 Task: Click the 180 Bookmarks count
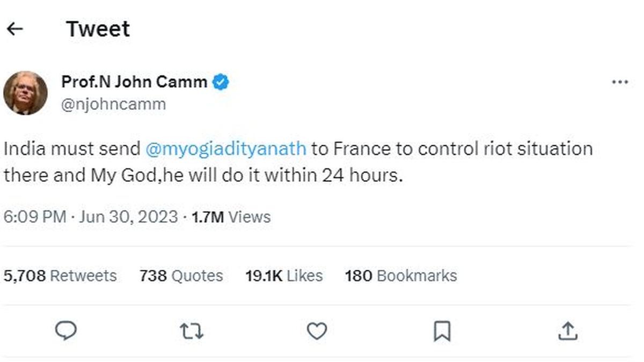click(401, 276)
